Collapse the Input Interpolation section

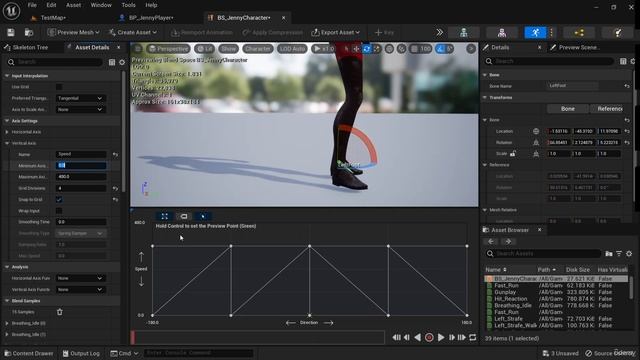(x=7, y=76)
